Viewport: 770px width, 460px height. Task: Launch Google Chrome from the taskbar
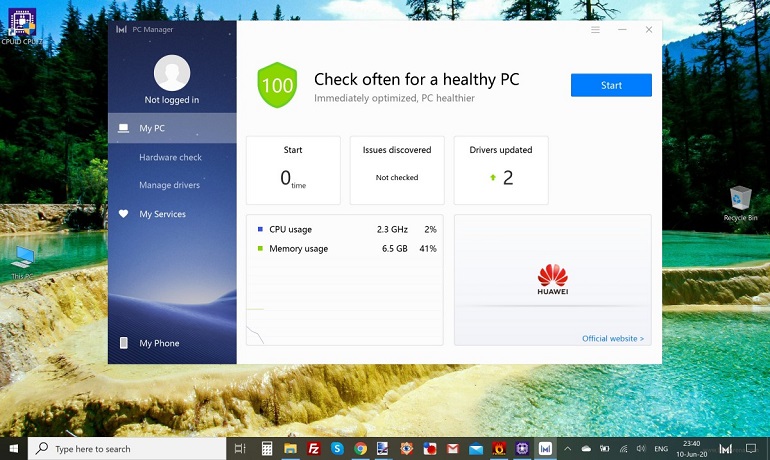pos(360,449)
